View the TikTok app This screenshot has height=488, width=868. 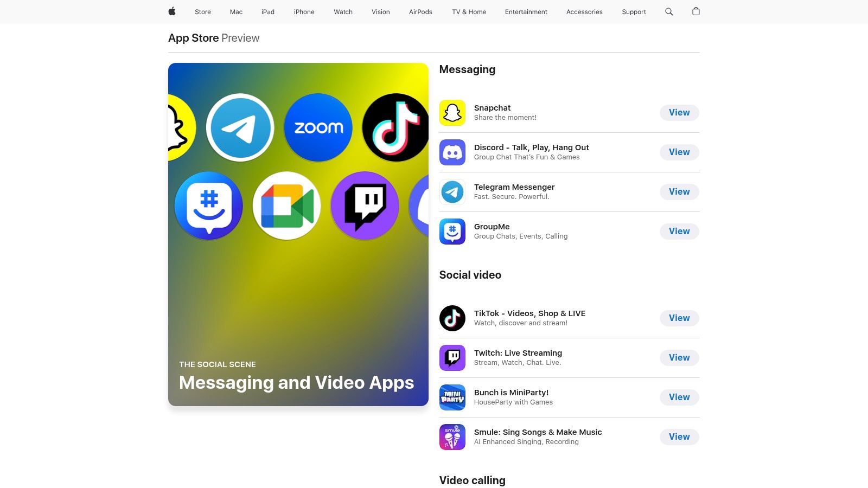pos(679,318)
